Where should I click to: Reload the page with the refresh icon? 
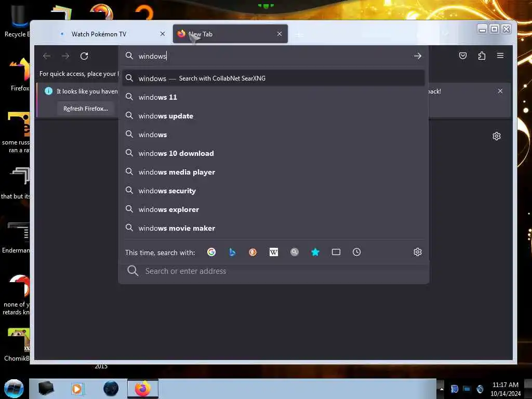coord(84,56)
